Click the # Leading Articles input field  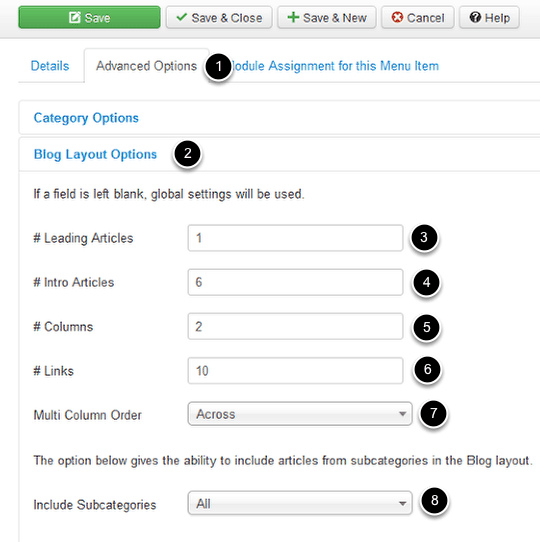click(295, 238)
